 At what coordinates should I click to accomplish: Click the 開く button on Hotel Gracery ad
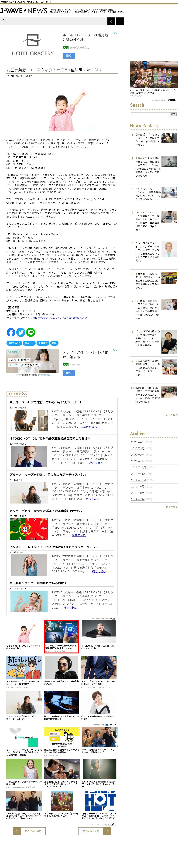point(68,56)
